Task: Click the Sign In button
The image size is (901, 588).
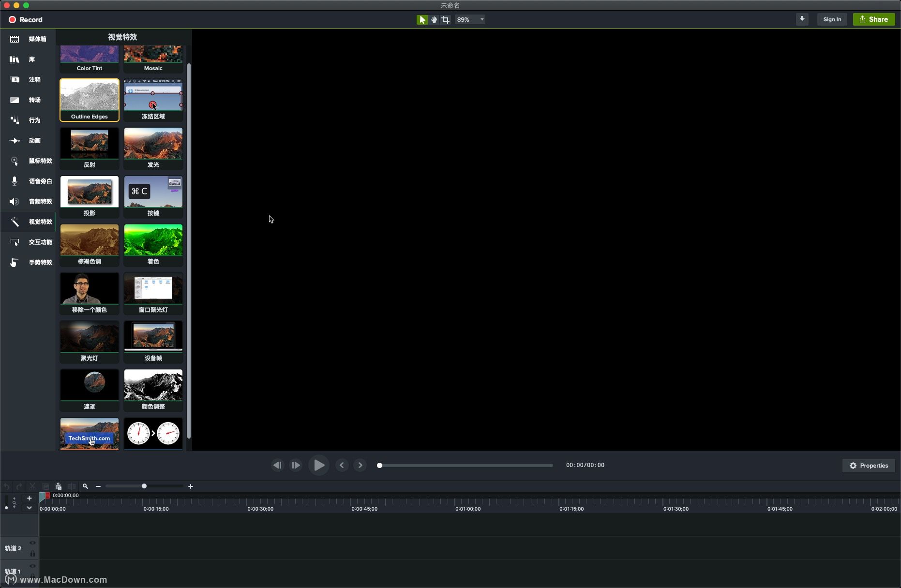Action: click(832, 19)
